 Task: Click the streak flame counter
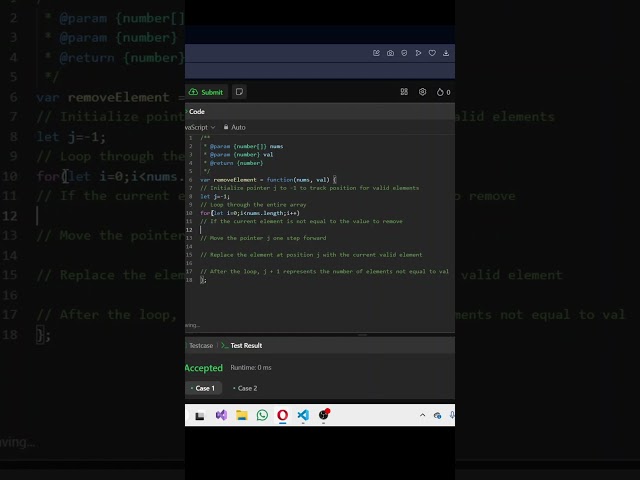(443, 92)
